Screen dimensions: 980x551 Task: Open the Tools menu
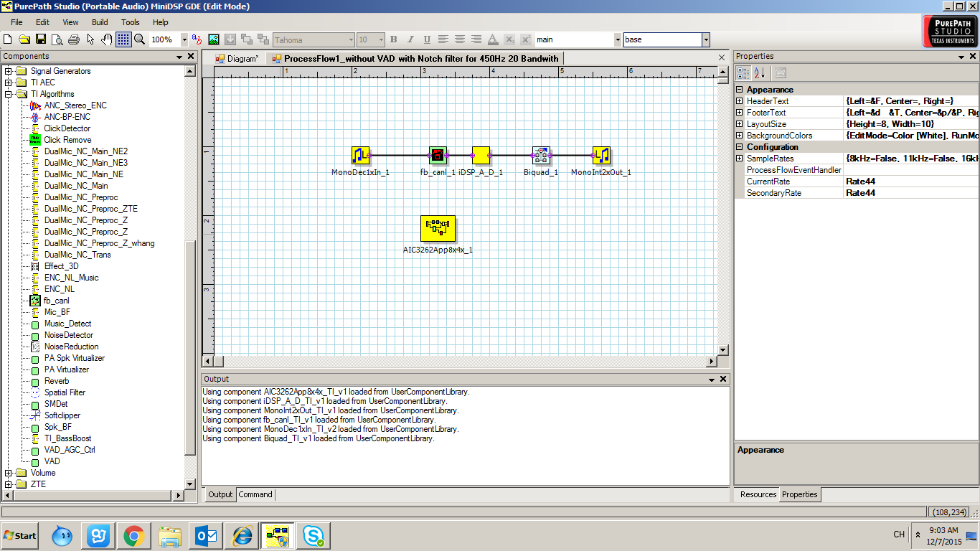[x=131, y=22]
